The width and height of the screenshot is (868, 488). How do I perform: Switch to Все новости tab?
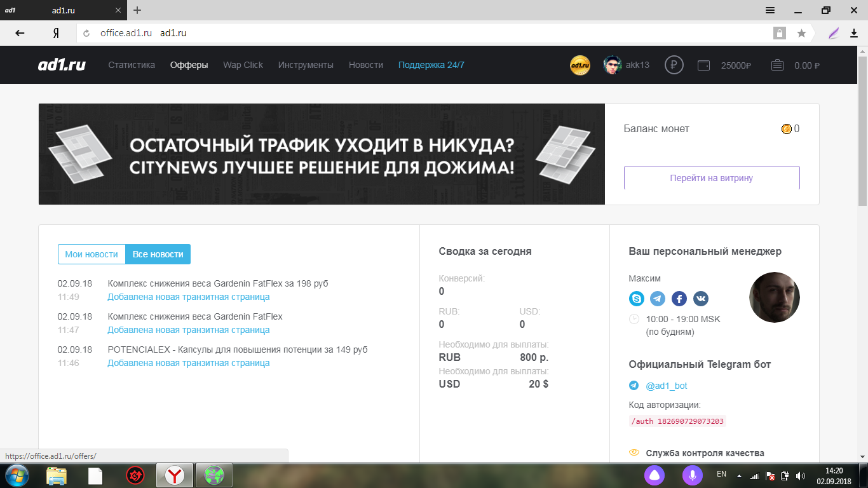coord(158,254)
